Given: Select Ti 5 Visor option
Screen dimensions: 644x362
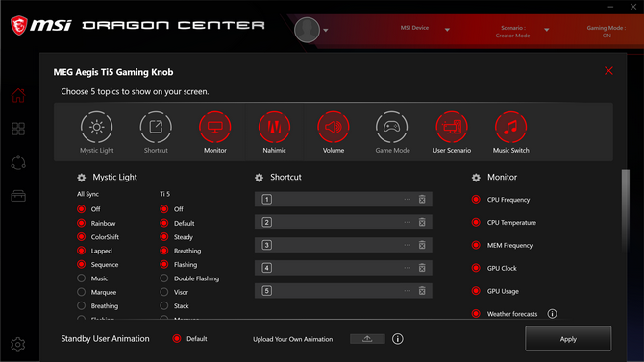Looking at the screenshot, I should pyautogui.click(x=163, y=292).
